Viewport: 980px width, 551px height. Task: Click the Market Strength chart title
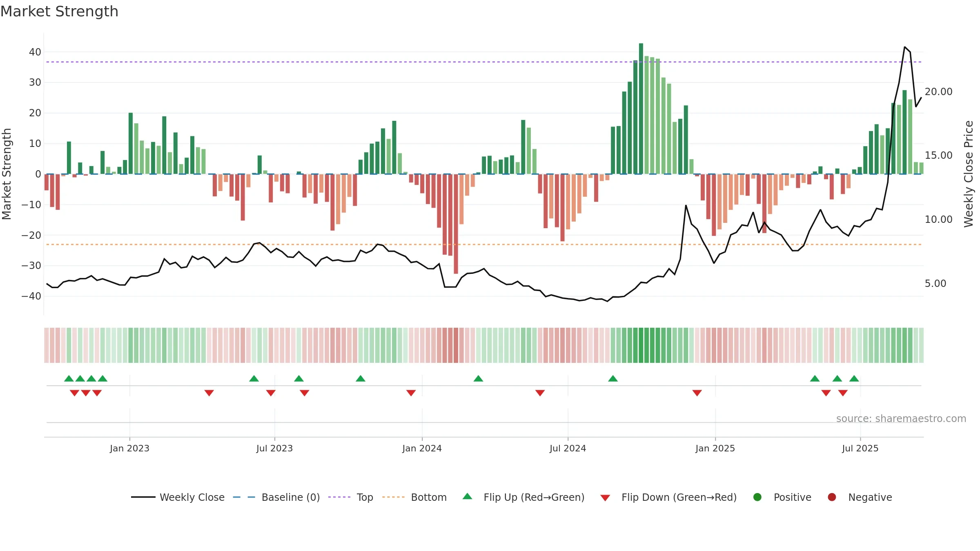click(x=59, y=11)
